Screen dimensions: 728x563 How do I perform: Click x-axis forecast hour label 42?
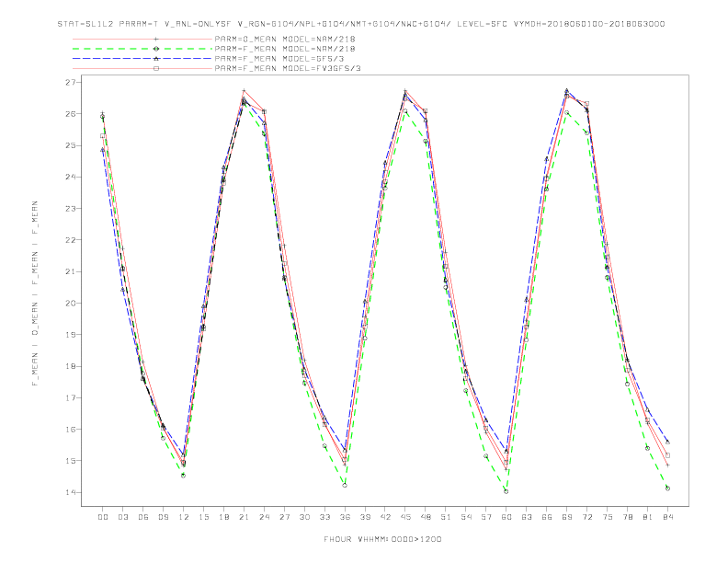click(x=385, y=517)
